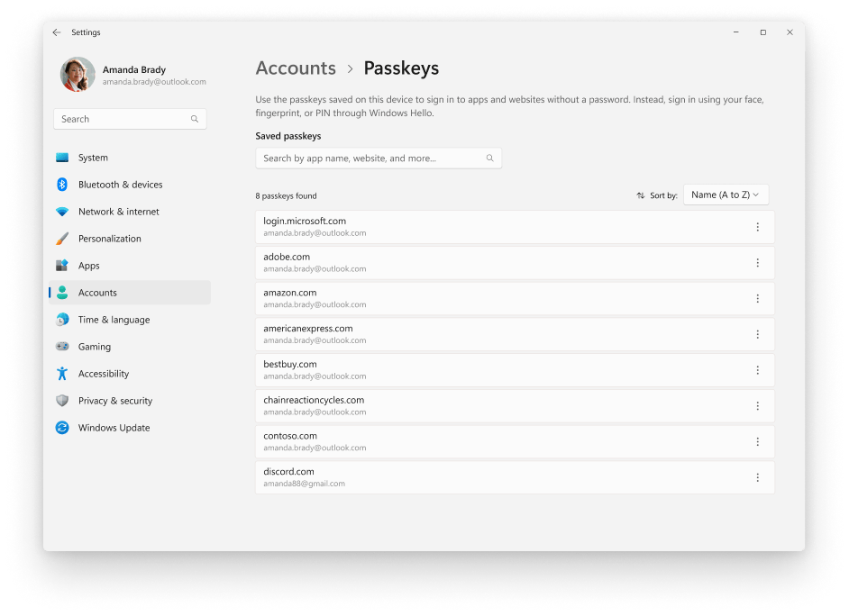This screenshot has width=849, height=616.
Task: Open more options for amazon.com passkey
Action: click(x=757, y=298)
